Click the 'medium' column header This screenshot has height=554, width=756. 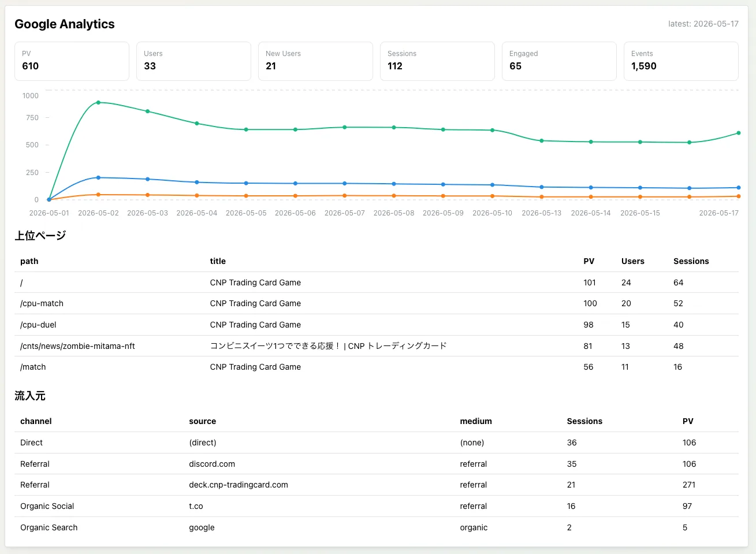[x=476, y=421]
